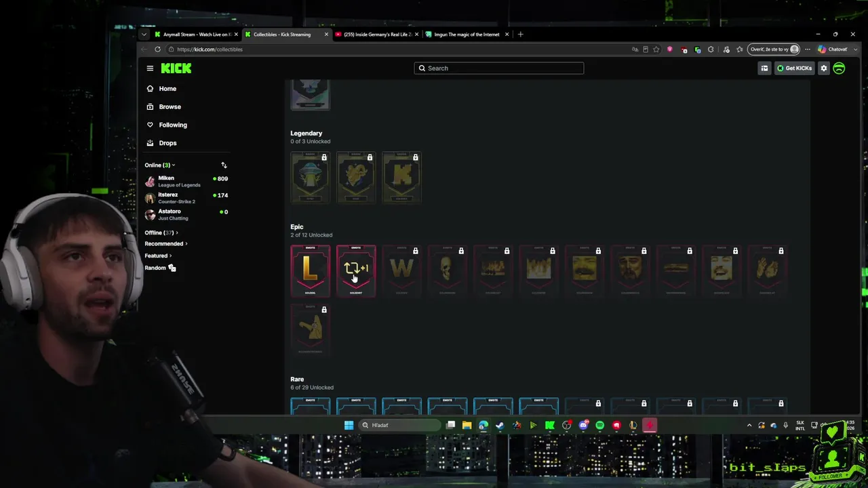Select the locked golden skull Epic emote
The width and height of the screenshot is (868, 488).
click(448, 271)
